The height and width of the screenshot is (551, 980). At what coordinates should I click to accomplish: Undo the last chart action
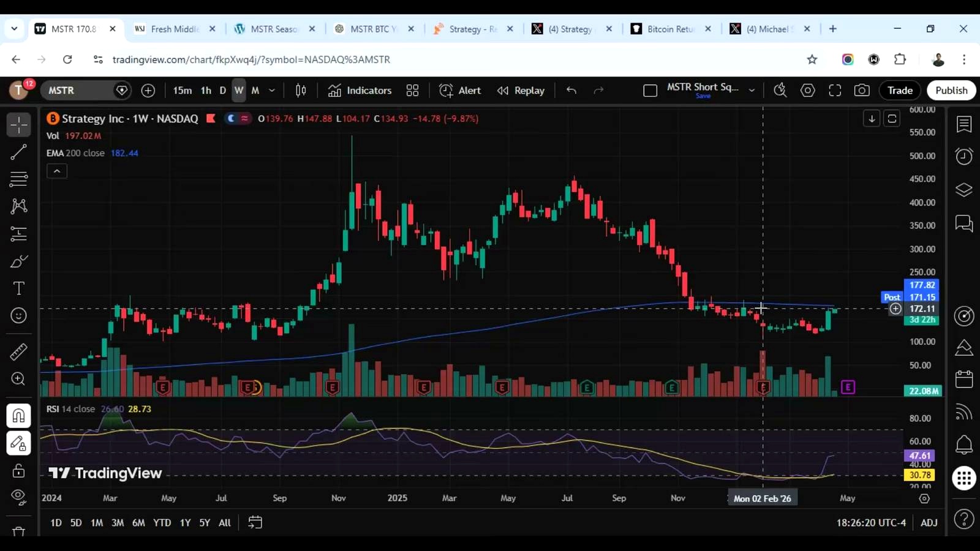coord(571,91)
